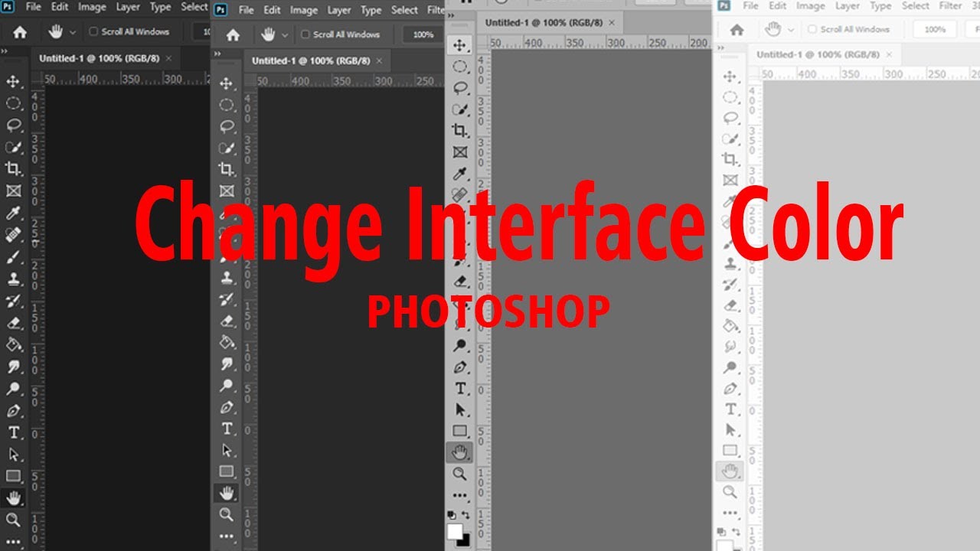980x551 pixels.
Task: Select Frame tool in dark gray theme toolbar
Action: [227, 191]
